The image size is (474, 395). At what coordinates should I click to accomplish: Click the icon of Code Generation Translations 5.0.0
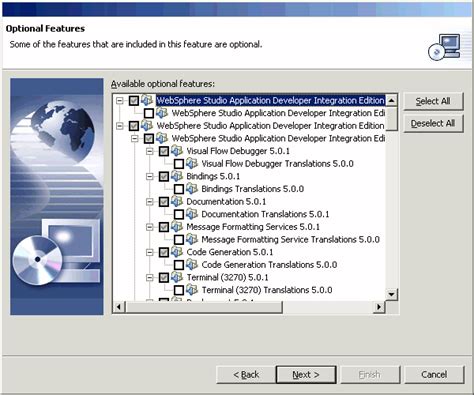coord(192,264)
